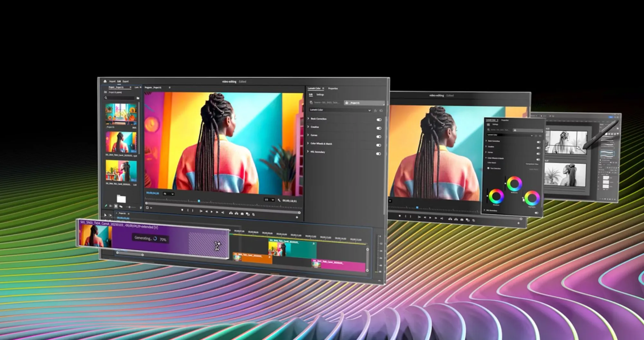Click the fx icon in Lumetri Color panel
Screen dimensions: 644x340
375,111
